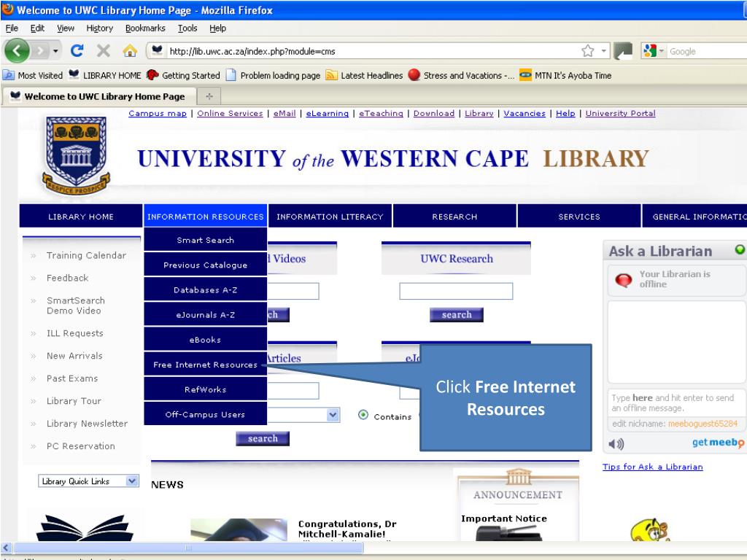The image size is (747, 560).
Task: Click LIBRARY HOME in the navigation bar
Action: (x=81, y=217)
